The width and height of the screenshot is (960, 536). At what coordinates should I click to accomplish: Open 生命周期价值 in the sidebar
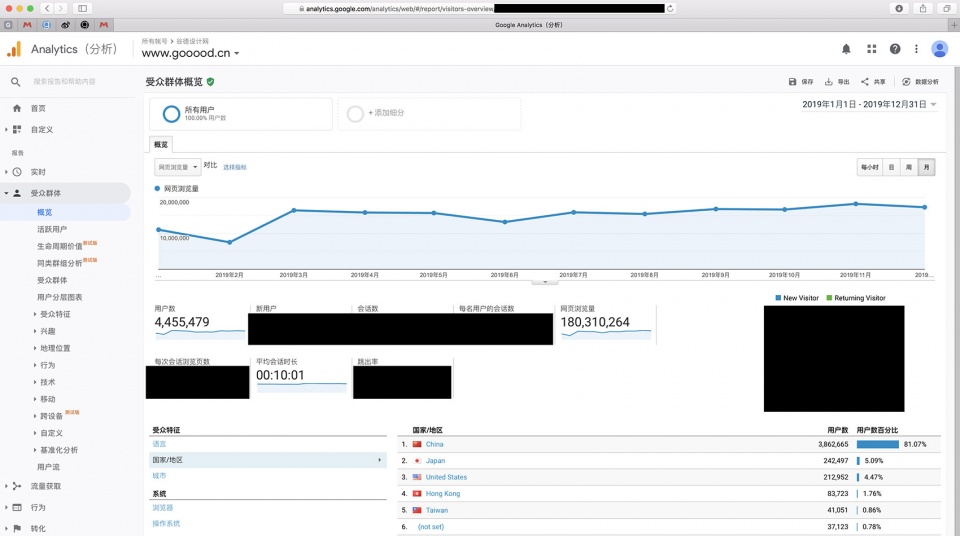59,246
